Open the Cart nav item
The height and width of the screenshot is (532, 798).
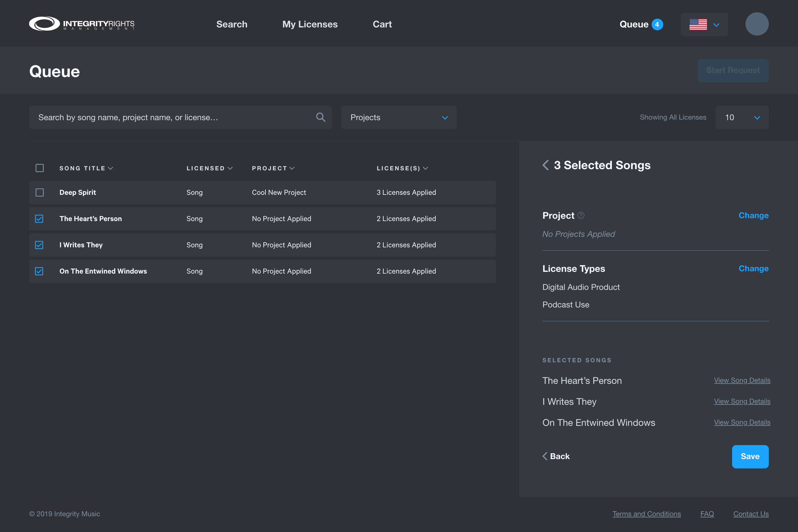[382, 24]
